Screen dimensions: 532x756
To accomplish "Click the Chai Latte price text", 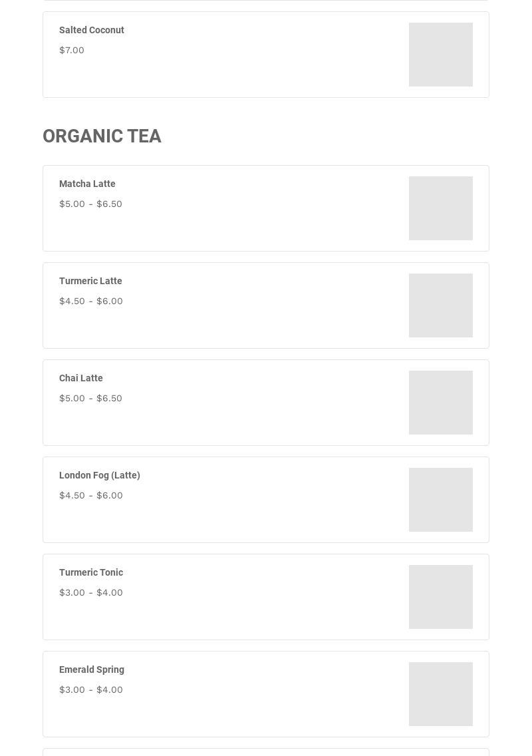I will point(90,399).
